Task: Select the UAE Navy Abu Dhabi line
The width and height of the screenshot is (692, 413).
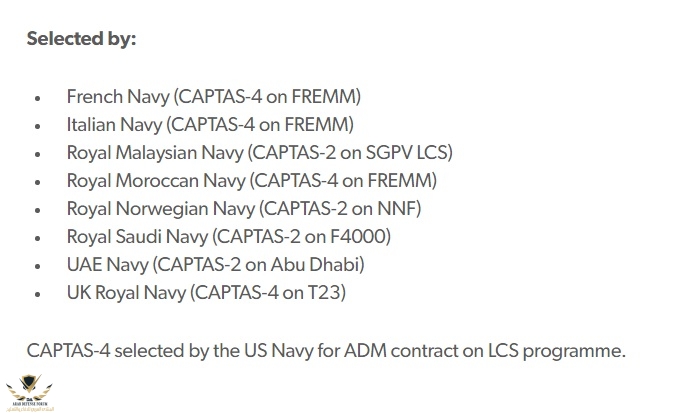Action: click(x=215, y=265)
